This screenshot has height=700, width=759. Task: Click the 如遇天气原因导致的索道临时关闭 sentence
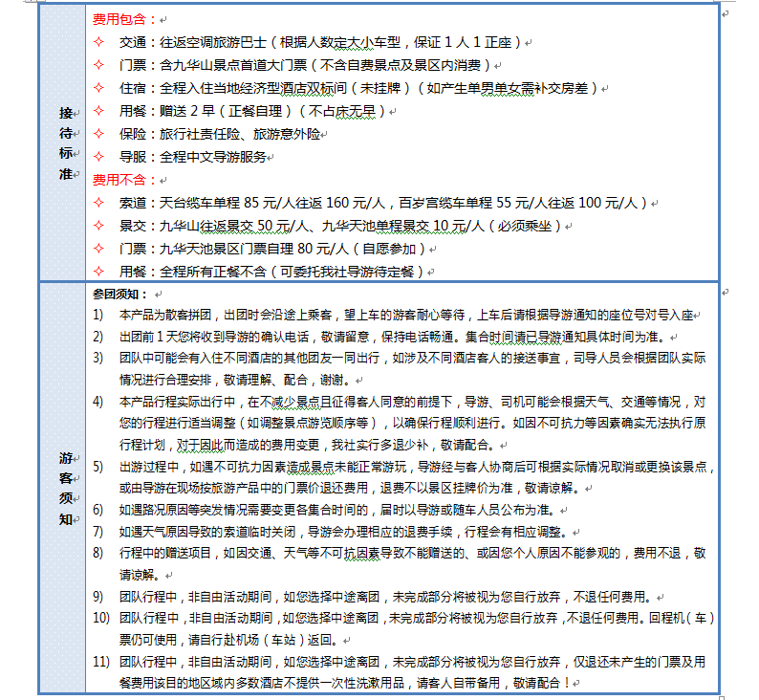(207, 532)
